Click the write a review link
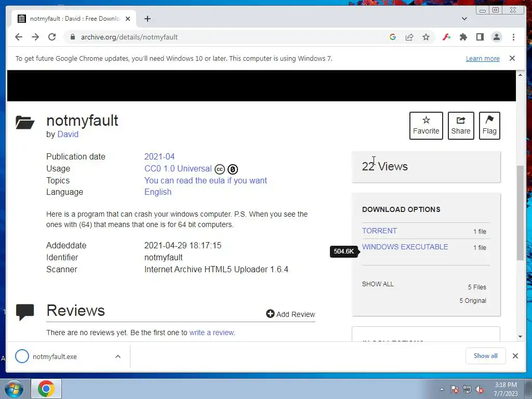This screenshot has height=399, width=532. tap(212, 332)
